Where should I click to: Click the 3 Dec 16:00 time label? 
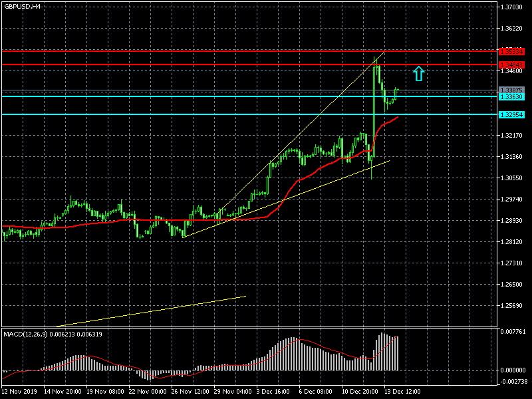273,392
